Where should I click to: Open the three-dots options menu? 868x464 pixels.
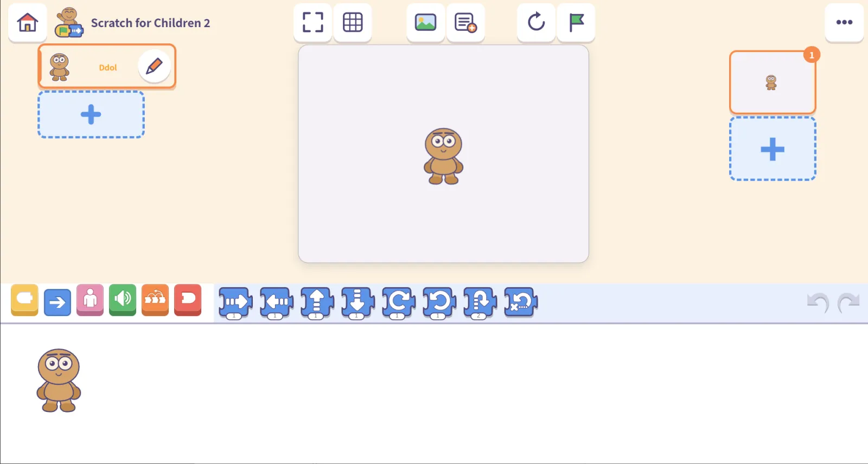click(x=844, y=23)
